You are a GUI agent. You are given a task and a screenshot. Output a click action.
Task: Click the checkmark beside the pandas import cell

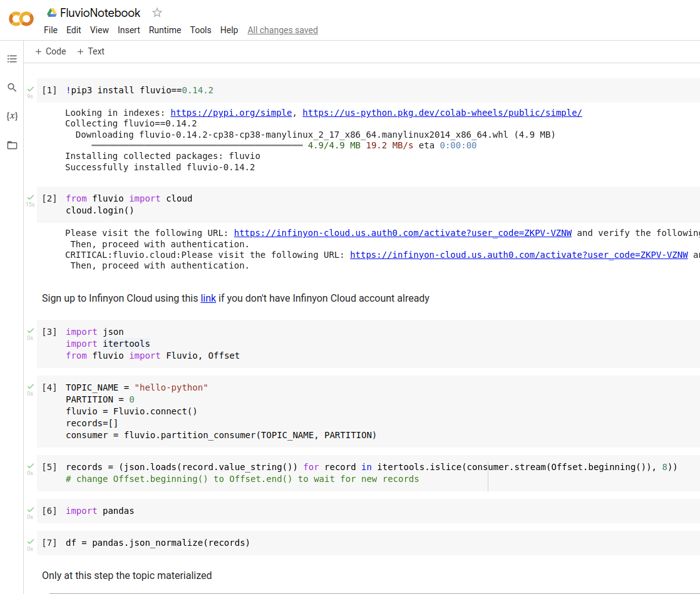click(30, 510)
